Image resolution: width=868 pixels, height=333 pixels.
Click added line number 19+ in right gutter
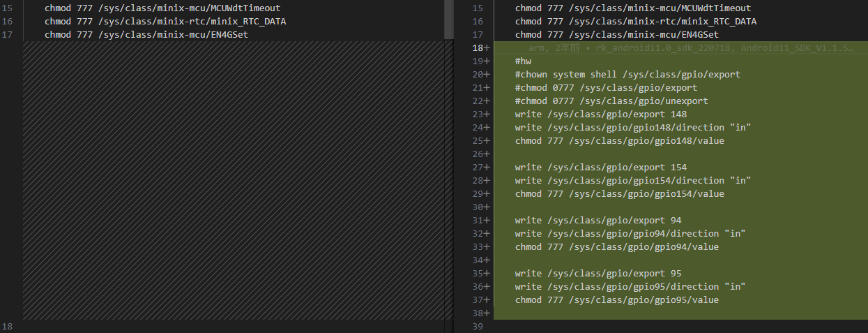pyautogui.click(x=481, y=61)
